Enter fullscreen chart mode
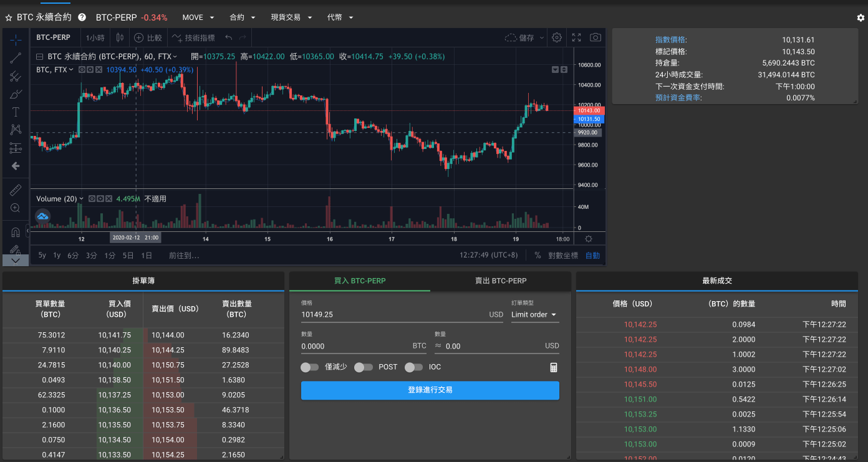868x462 pixels. click(577, 37)
